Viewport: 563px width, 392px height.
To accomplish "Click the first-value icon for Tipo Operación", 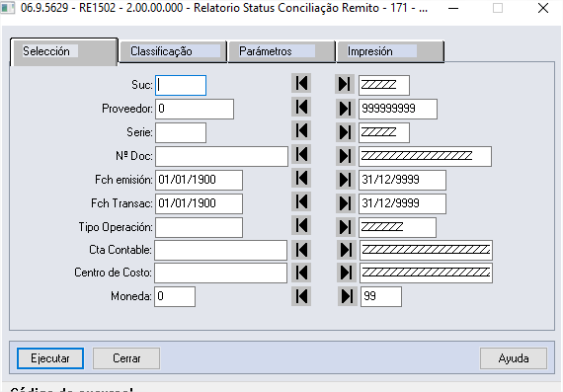I will pos(301,226).
